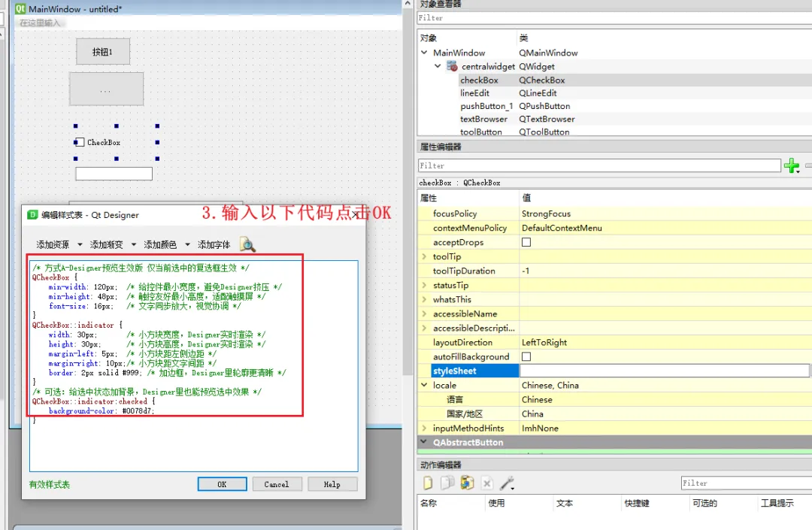Select lineEdit in the object tree

[x=474, y=93]
